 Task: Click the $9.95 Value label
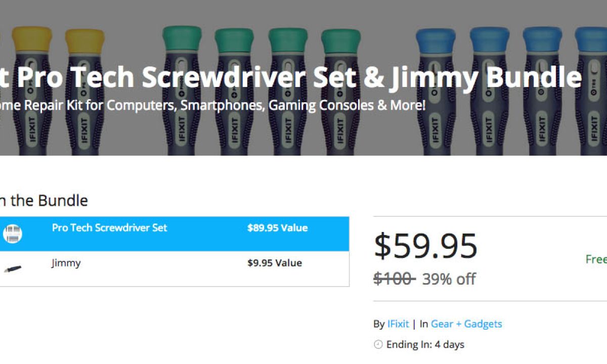(274, 263)
